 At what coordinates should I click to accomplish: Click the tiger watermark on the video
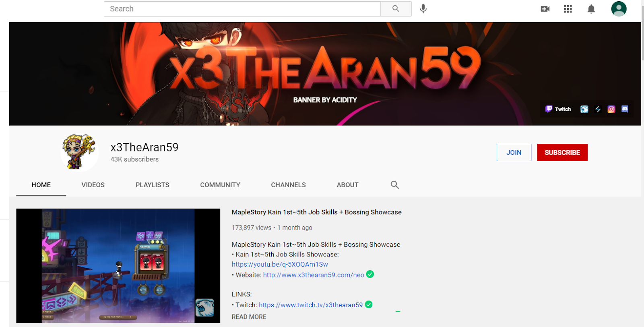(x=204, y=308)
